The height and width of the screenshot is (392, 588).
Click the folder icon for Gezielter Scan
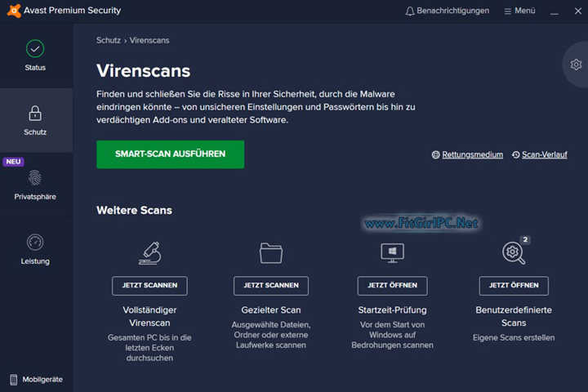pyautogui.click(x=271, y=252)
